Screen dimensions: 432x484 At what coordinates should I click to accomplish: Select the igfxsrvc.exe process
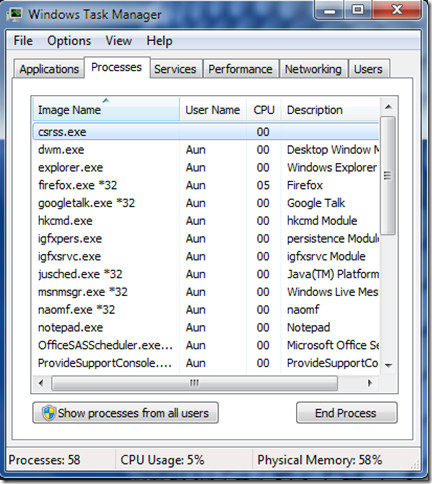coord(206,256)
